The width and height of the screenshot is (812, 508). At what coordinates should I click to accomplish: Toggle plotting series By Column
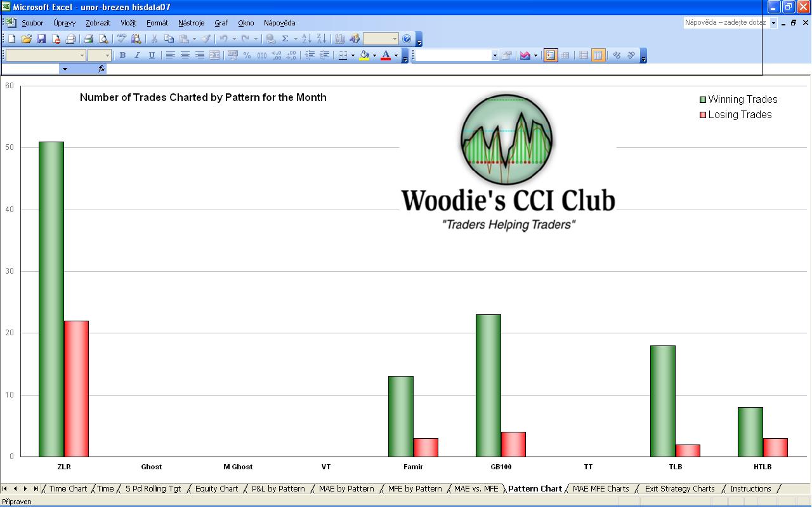(x=598, y=55)
